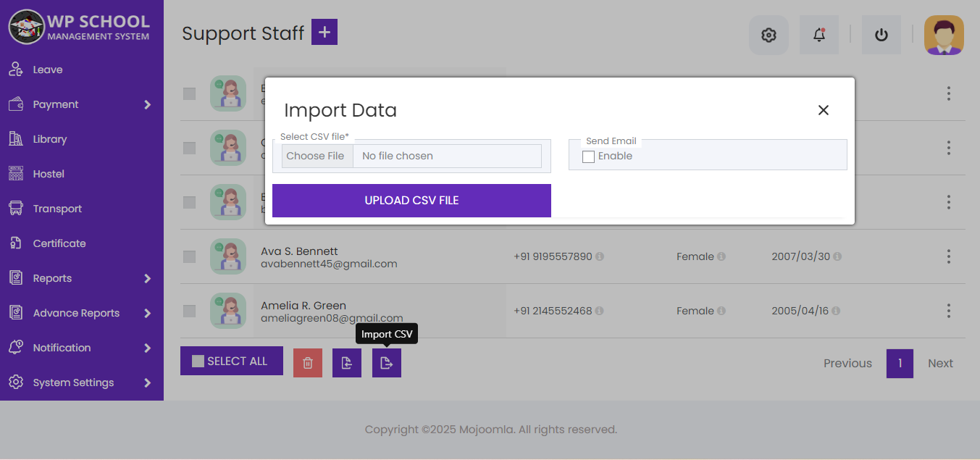Click Female info icon in Amelia's row
980x460 pixels.
tap(721, 311)
